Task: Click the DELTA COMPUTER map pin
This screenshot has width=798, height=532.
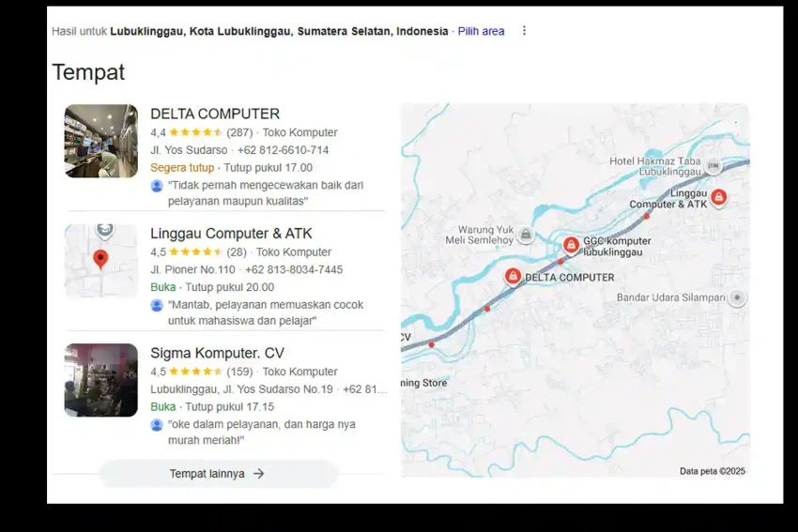Action: click(x=513, y=277)
